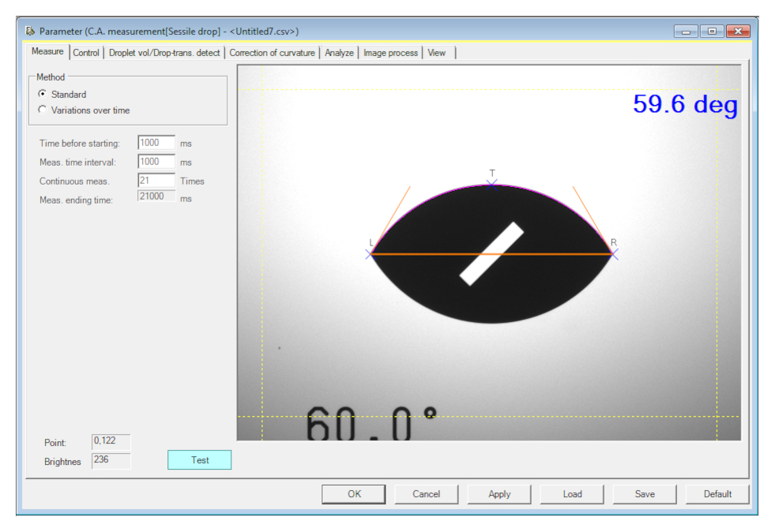The image size is (775, 532).
Task: Switch to the Control tab
Action: (x=86, y=53)
